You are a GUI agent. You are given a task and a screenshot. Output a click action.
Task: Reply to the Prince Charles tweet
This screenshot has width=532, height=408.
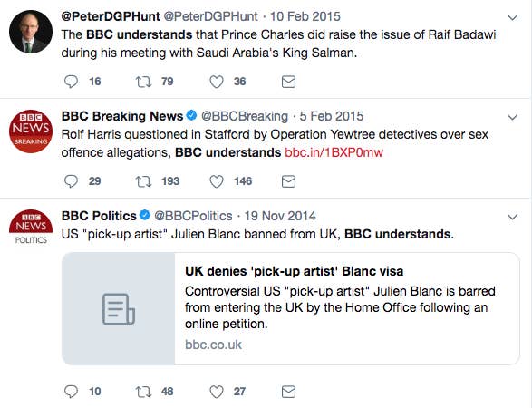point(71,82)
